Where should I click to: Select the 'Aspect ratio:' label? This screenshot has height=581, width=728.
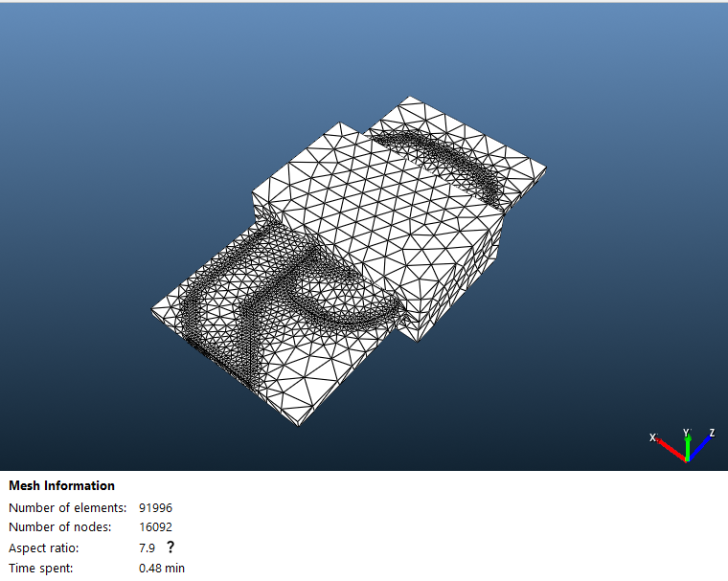tap(44, 548)
